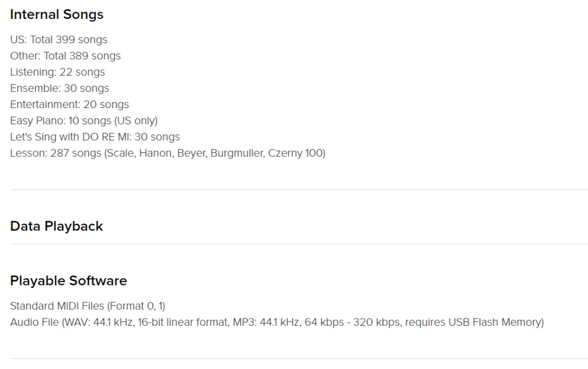
Task: Click the 16-bit linear format text
Action: pyautogui.click(x=183, y=322)
